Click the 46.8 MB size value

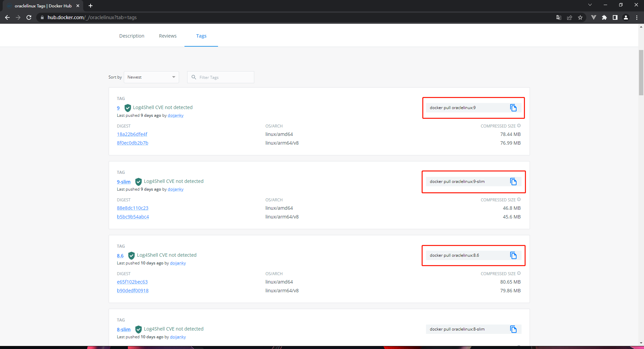pos(512,208)
